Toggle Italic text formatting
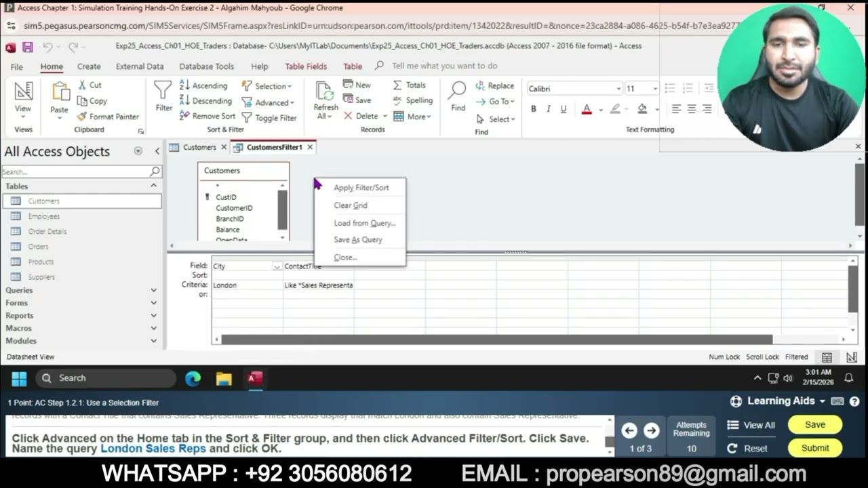Screen dimensions: 868x488 pos(549,109)
